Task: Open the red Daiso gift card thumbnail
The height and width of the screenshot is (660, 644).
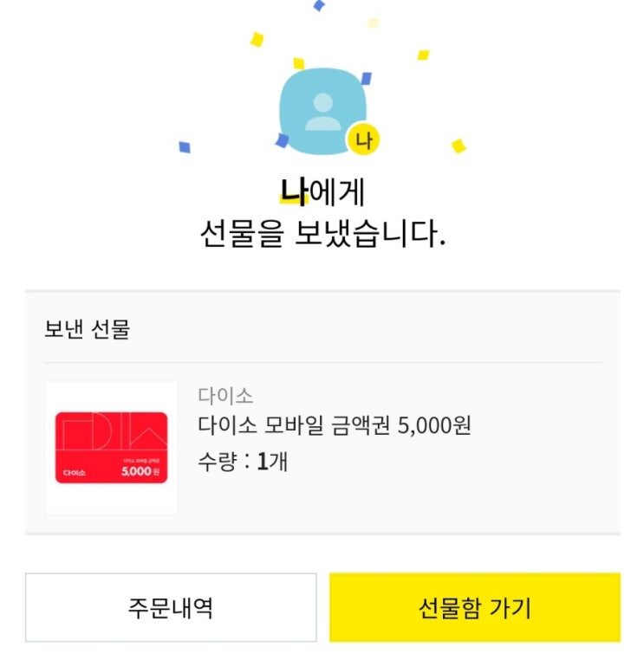Action: pyautogui.click(x=111, y=448)
